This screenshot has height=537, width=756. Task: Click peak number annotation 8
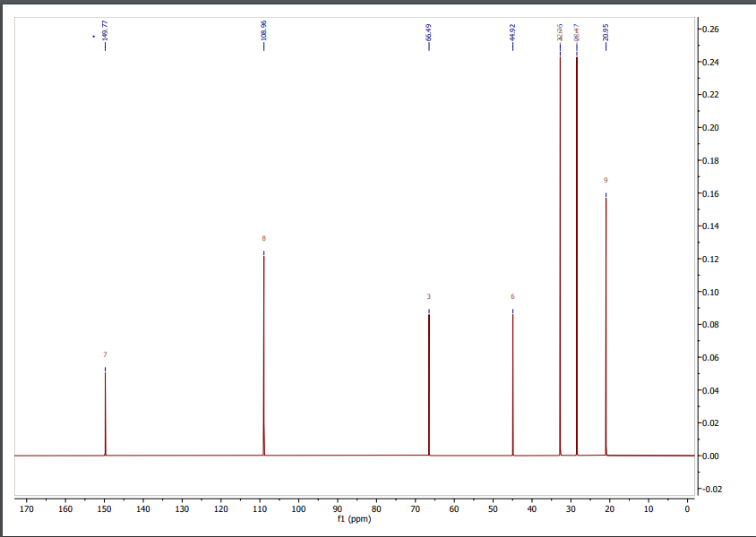pyautogui.click(x=262, y=239)
